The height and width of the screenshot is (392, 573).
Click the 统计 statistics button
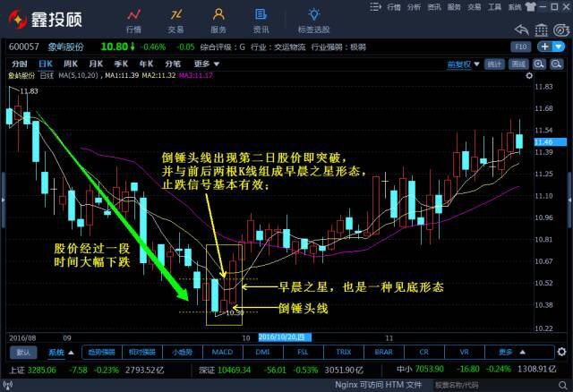pyautogui.click(x=494, y=64)
